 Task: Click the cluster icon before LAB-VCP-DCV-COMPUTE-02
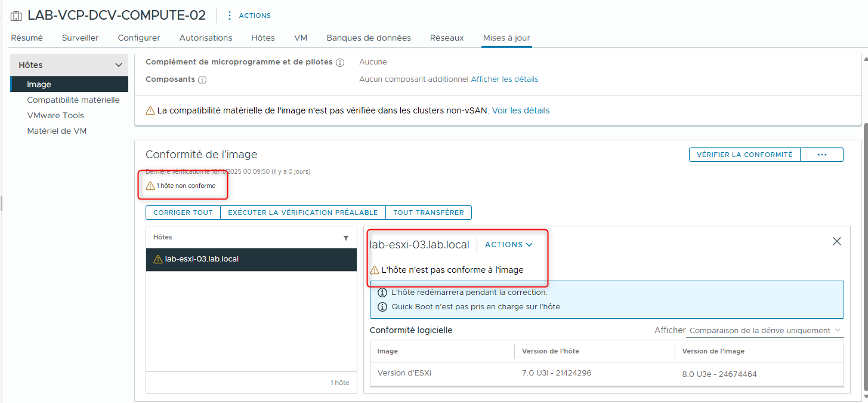tap(16, 15)
